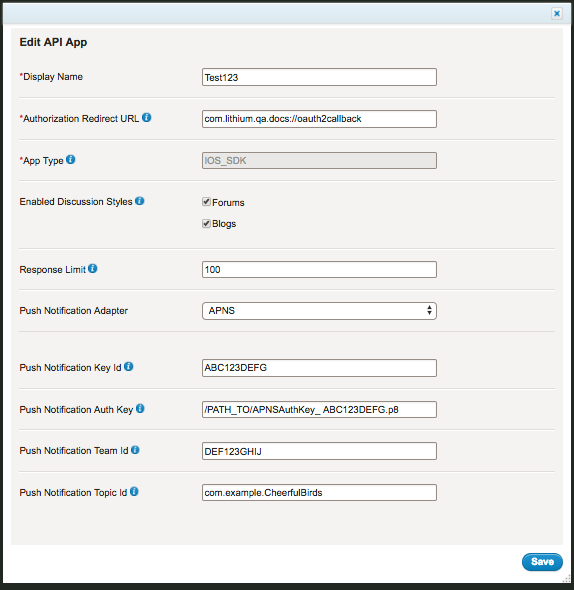The image size is (574, 590).
Task: Save the API app settings
Action: [542, 562]
